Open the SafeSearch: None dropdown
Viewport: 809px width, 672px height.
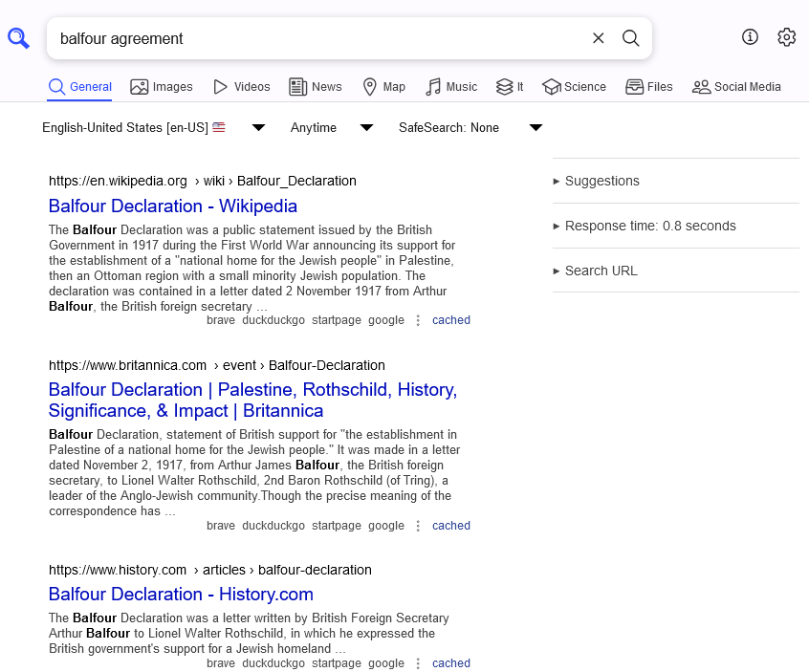click(x=470, y=127)
